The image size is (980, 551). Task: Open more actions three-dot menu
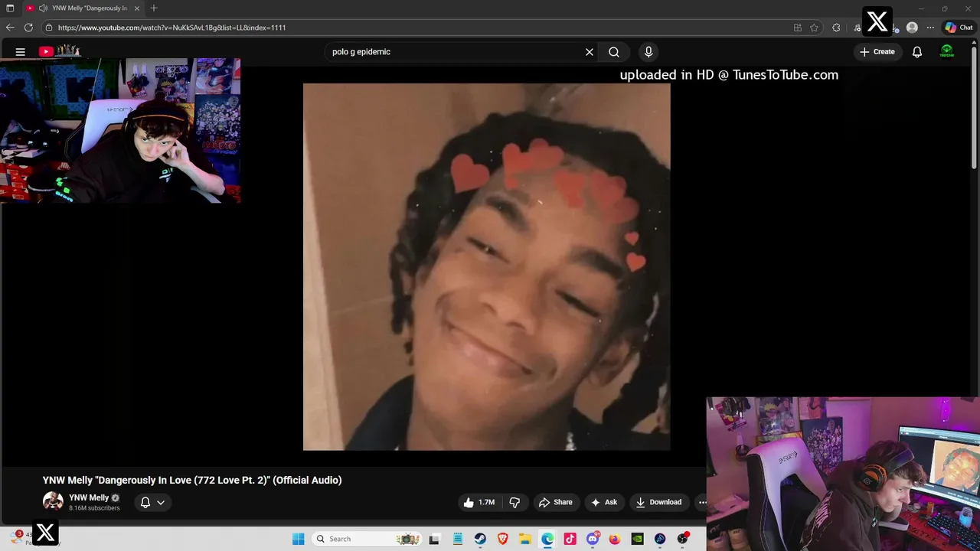click(x=702, y=502)
